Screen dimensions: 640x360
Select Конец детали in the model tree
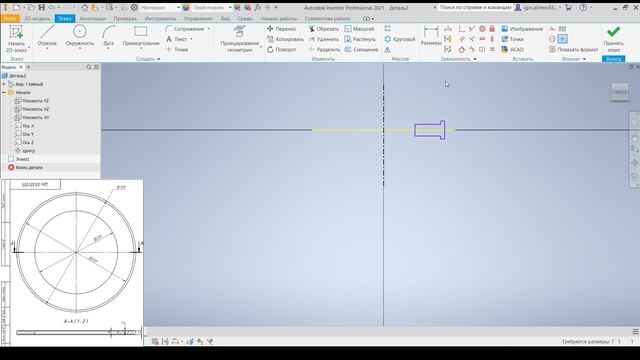point(29,167)
